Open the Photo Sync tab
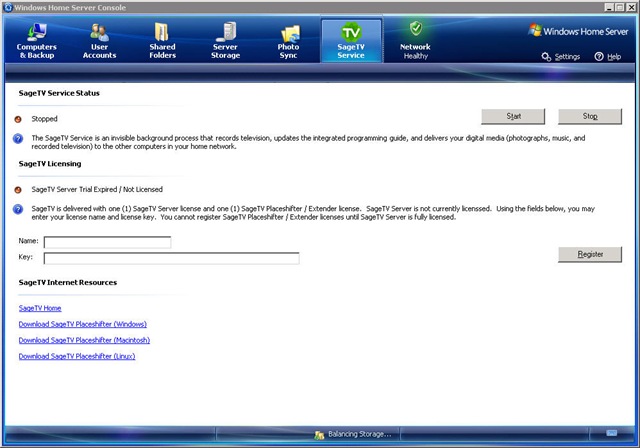Screen dimensions: 640x448 pos(288,41)
